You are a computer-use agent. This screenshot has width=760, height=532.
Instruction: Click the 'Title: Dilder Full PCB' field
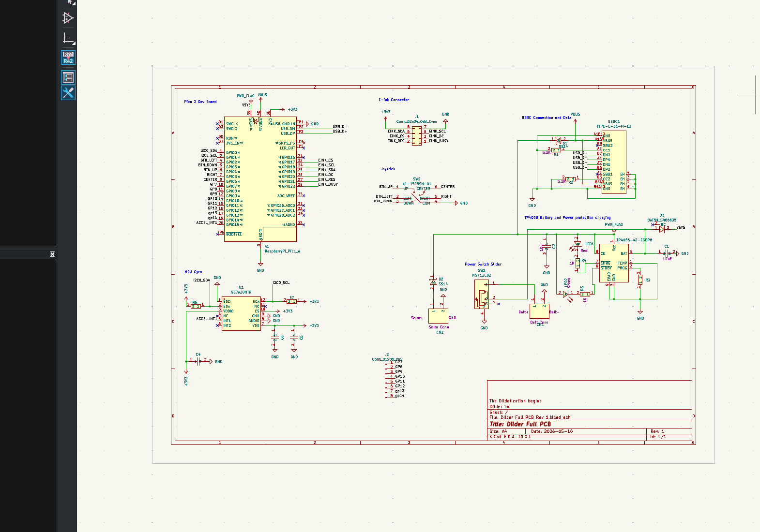tap(520, 424)
